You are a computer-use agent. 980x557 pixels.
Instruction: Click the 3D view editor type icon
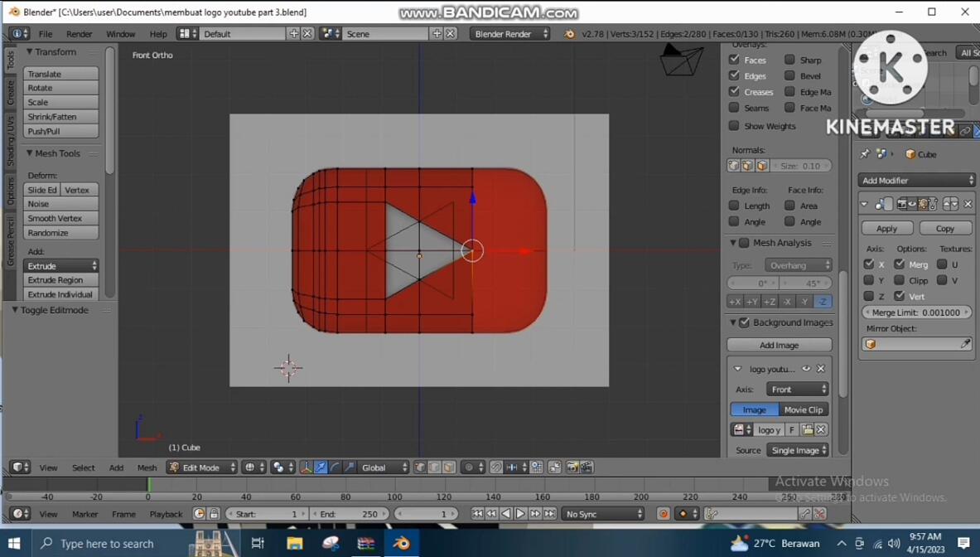click(19, 467)
